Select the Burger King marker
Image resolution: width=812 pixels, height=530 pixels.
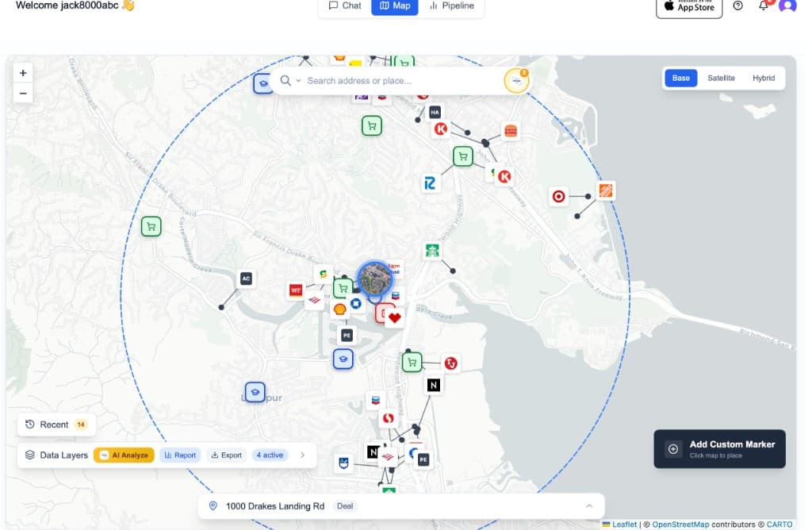[x=510, y=131]
